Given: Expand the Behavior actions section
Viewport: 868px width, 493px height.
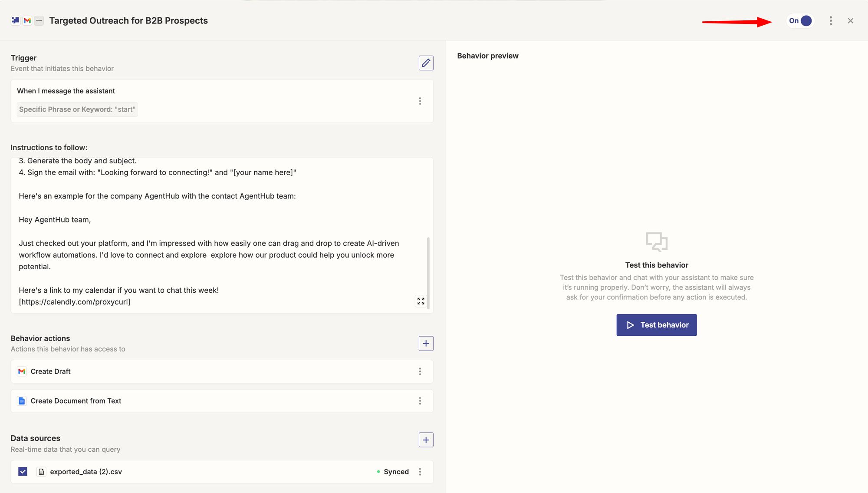Looking at the screenshot, I should point(426,343).
